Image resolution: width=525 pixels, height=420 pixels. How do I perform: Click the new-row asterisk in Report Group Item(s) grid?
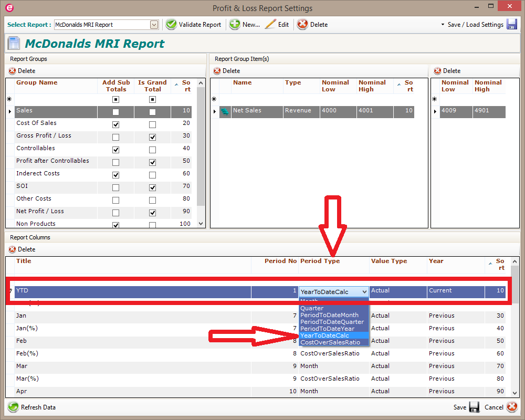[x=214, y=99]
